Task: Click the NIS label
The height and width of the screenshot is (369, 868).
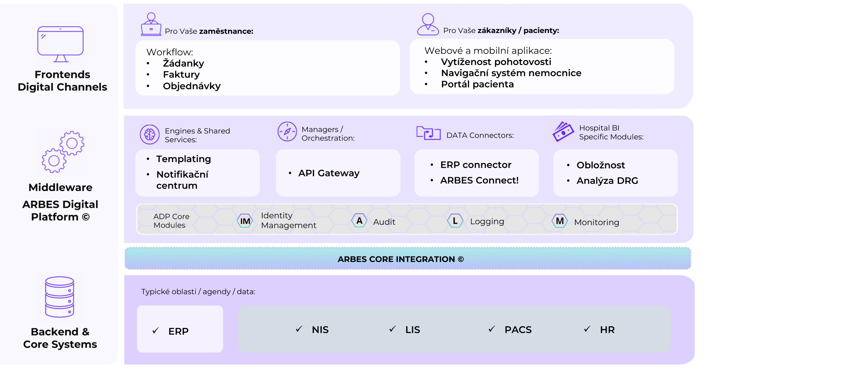Action: coord(320,330)
